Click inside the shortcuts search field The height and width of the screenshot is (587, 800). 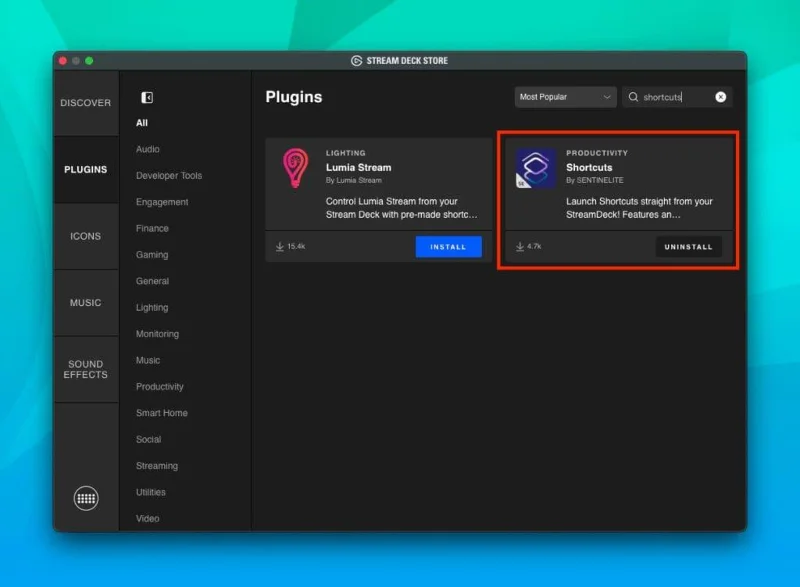click(677, 97)
